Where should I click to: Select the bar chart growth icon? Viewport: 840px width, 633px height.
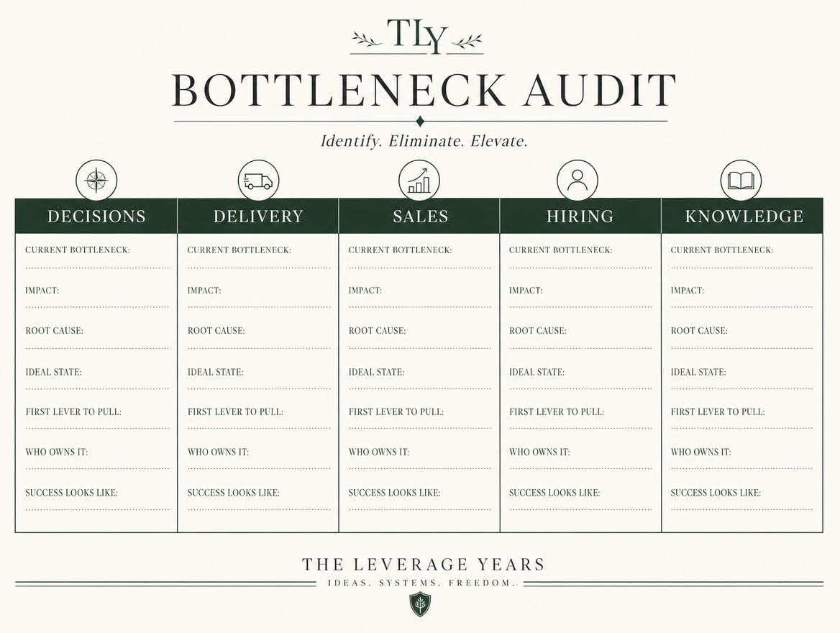click(419, 180)
